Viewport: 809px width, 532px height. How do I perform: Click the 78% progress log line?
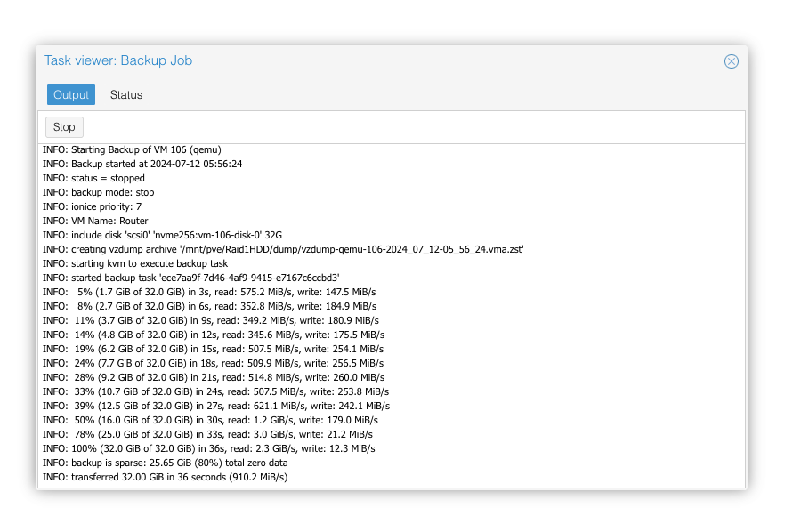tap(208, 434)
